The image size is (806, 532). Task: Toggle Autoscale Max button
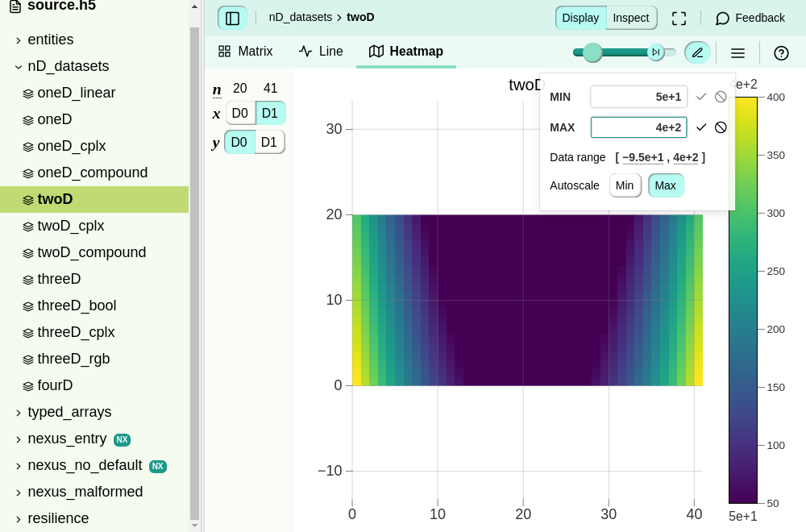pos(665,185)
